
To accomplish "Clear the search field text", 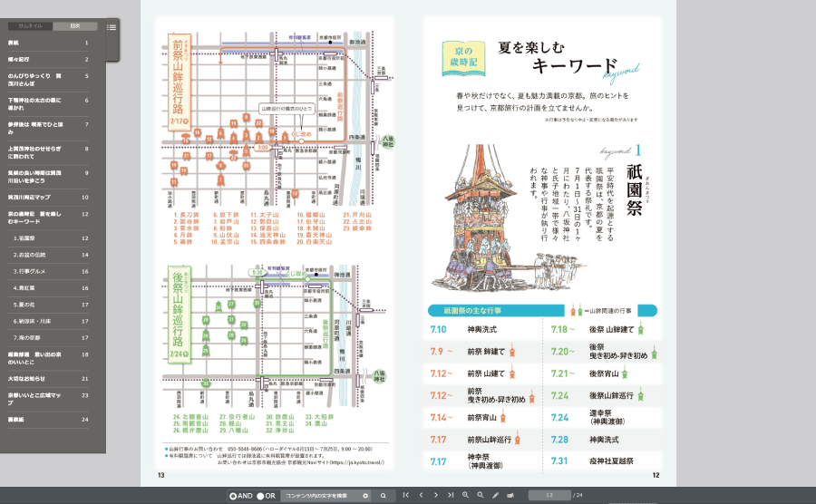I will [365, 496].
